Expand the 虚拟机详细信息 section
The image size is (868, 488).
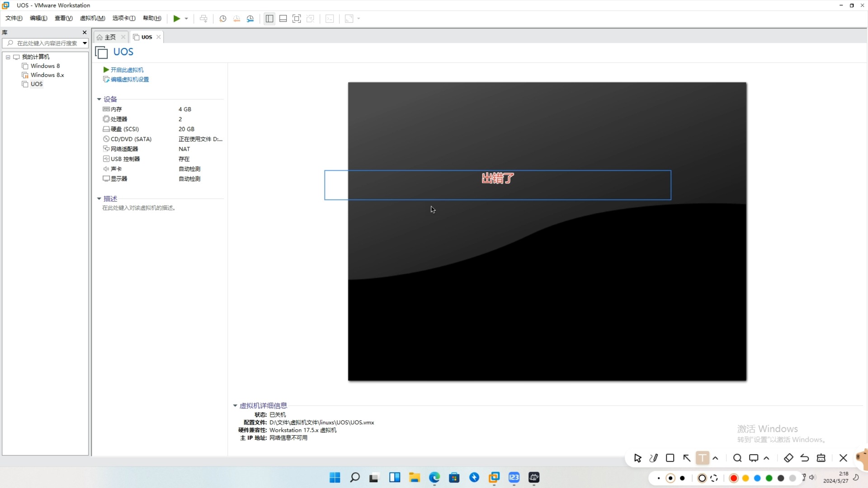(x=234, y=405)
